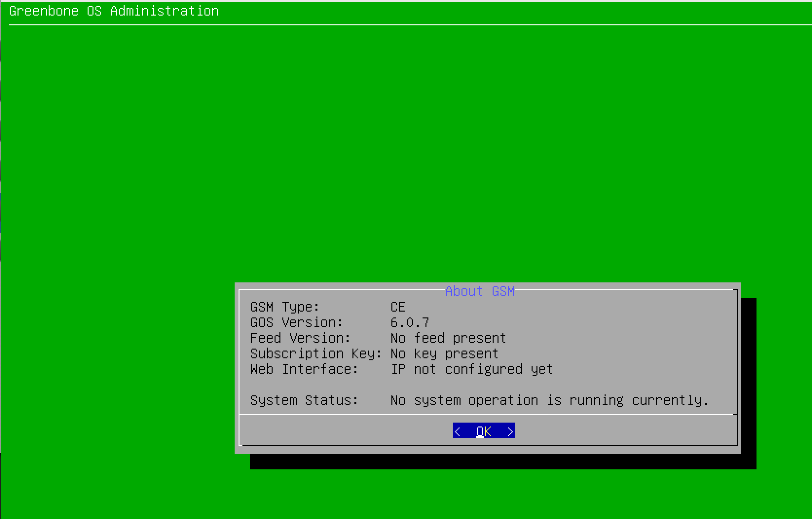Click the 'Subscription Key:' label
The width and height of the screenshot is (812, 519).
coord(316,354)
